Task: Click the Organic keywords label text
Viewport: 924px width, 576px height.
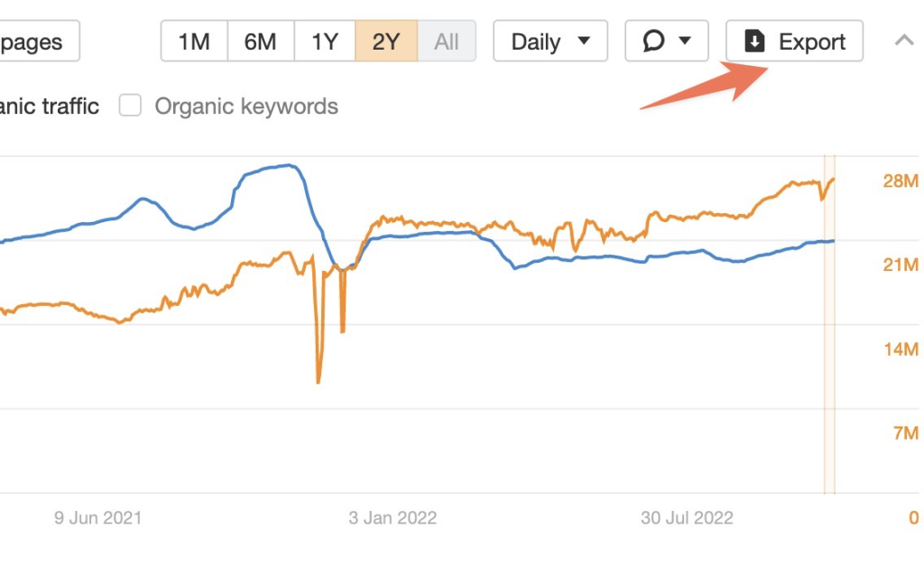Action: [246, 107]
